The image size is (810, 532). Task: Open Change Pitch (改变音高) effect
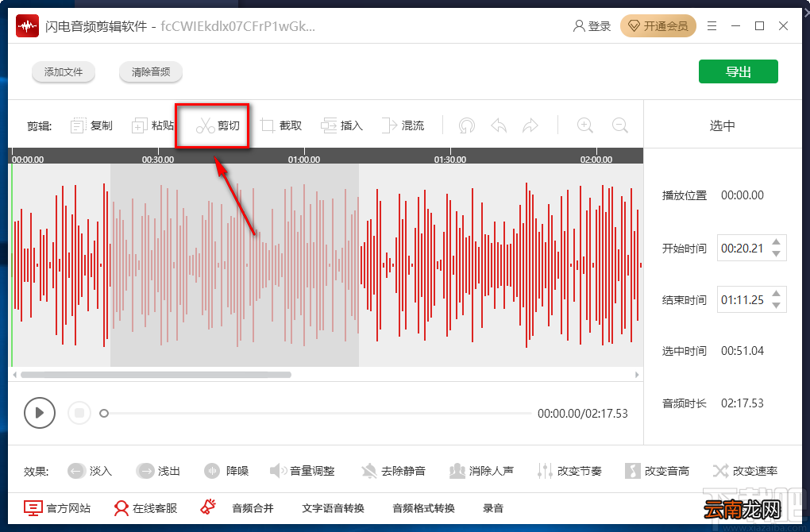coord(657,471)
